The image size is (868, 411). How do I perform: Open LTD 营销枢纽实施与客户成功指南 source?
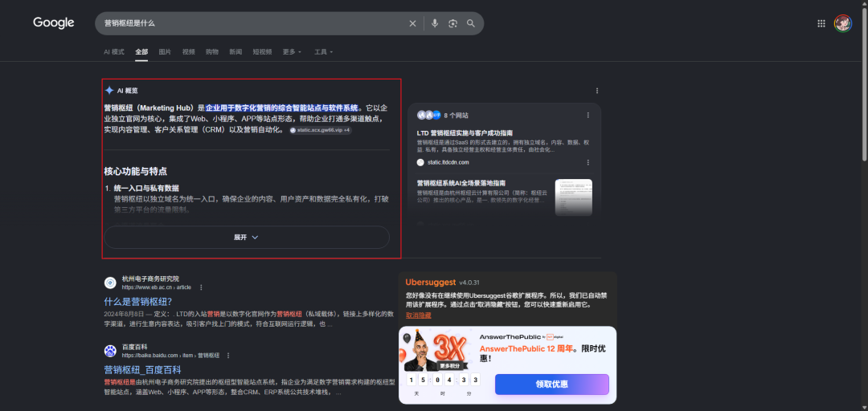pos(465,133)
